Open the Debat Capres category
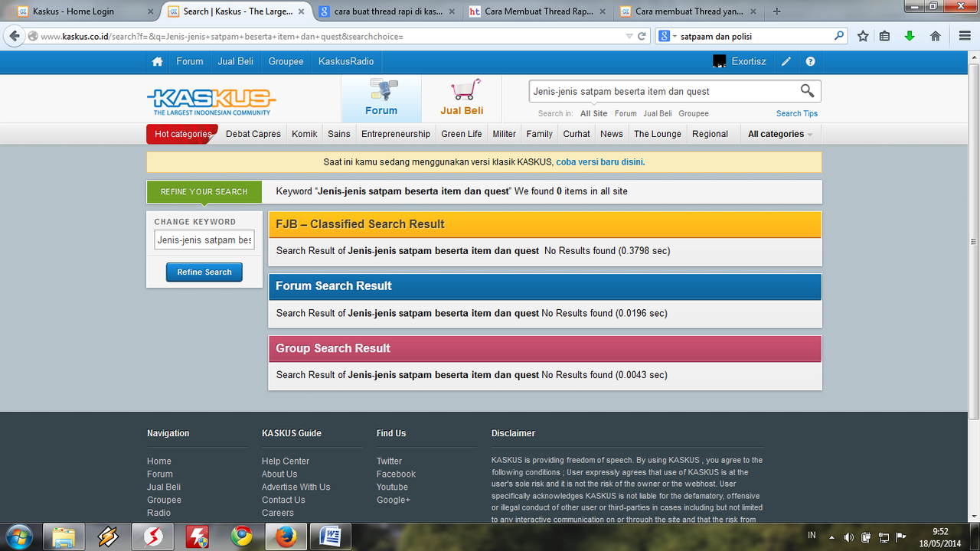The width and height of the screenshot is (980, 551). (253, 134)
